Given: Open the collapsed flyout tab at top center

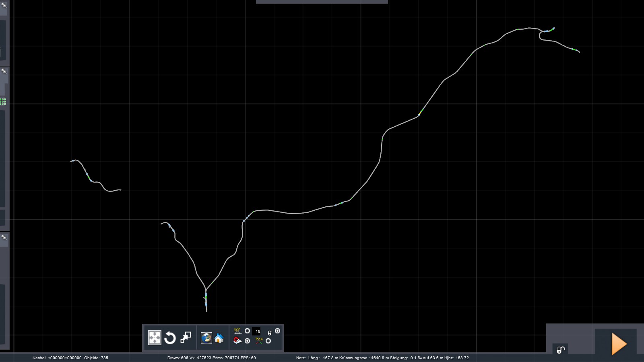Looking at the screenshot, I should coord(322,2).
